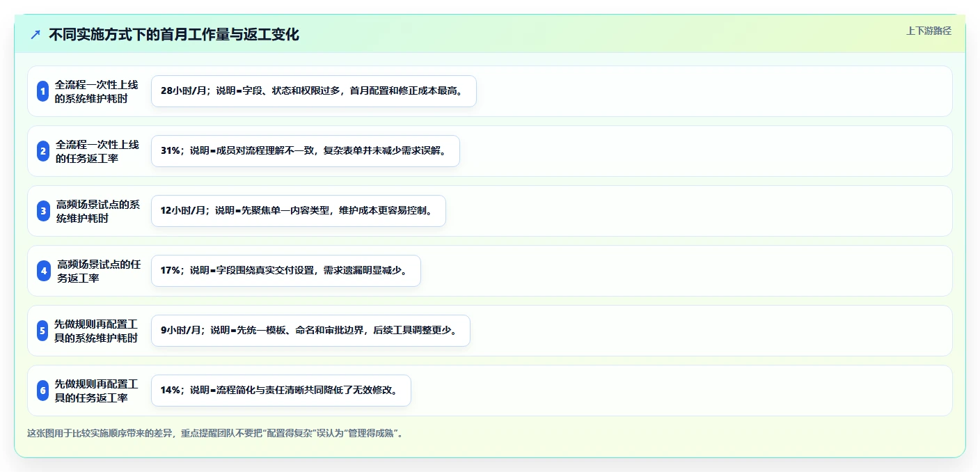The width and height of the screenshot is (980, 472).
Task: Click the blue number 5 badge
Action: click(x=42, y=331)
